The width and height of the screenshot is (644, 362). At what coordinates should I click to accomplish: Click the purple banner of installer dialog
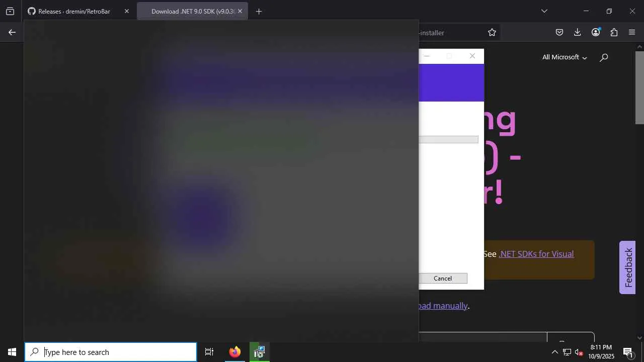(451, 82)
